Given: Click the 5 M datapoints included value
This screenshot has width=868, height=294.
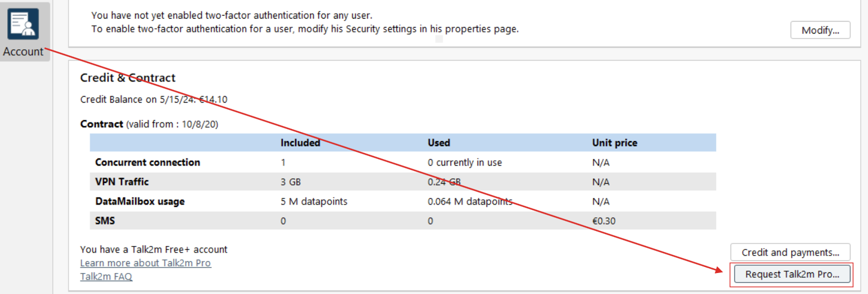Looking at the screenshot, I should click(314, 202).
